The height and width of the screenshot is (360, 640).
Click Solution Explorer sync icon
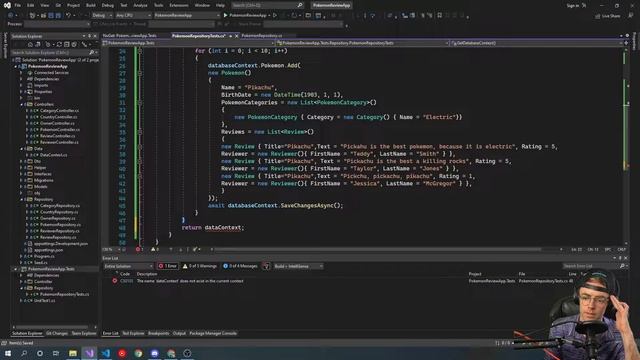point(59,44)
